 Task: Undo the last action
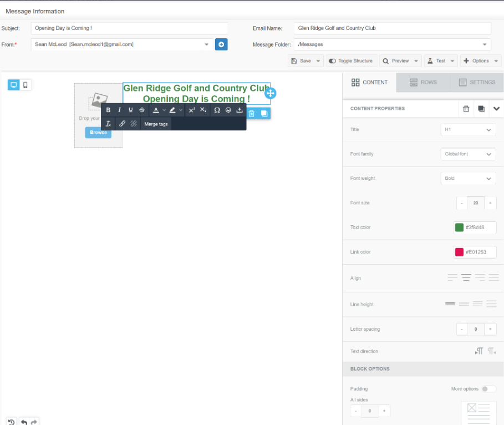[x=24, y=422]
